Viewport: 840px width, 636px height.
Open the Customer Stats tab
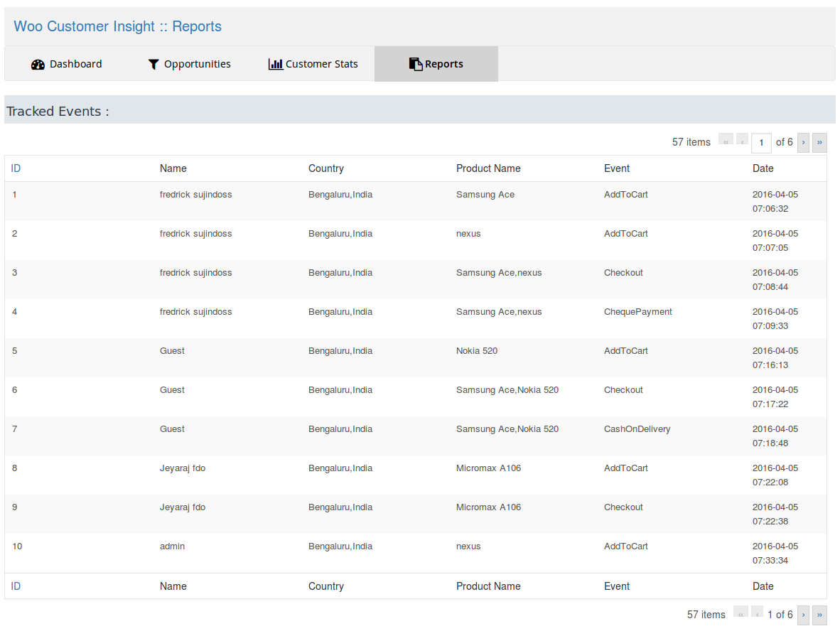313,64
